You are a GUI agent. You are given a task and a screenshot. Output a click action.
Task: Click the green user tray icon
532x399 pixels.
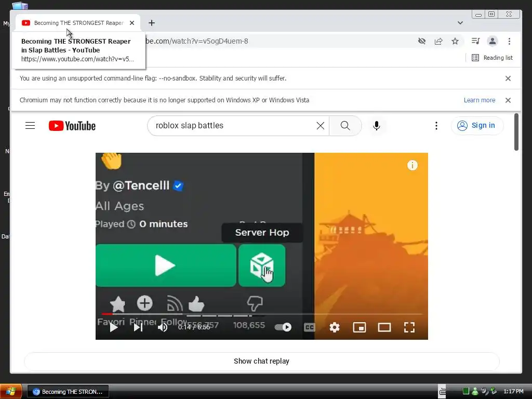pyautogui.click(x=475, y=391)
